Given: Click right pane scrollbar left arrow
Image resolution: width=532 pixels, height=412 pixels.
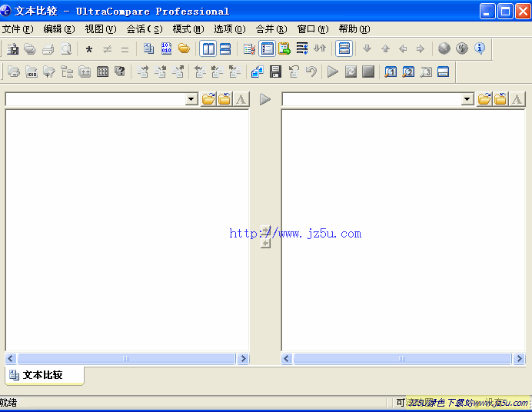Looking at the screenshot, I should tap(287, 358).
